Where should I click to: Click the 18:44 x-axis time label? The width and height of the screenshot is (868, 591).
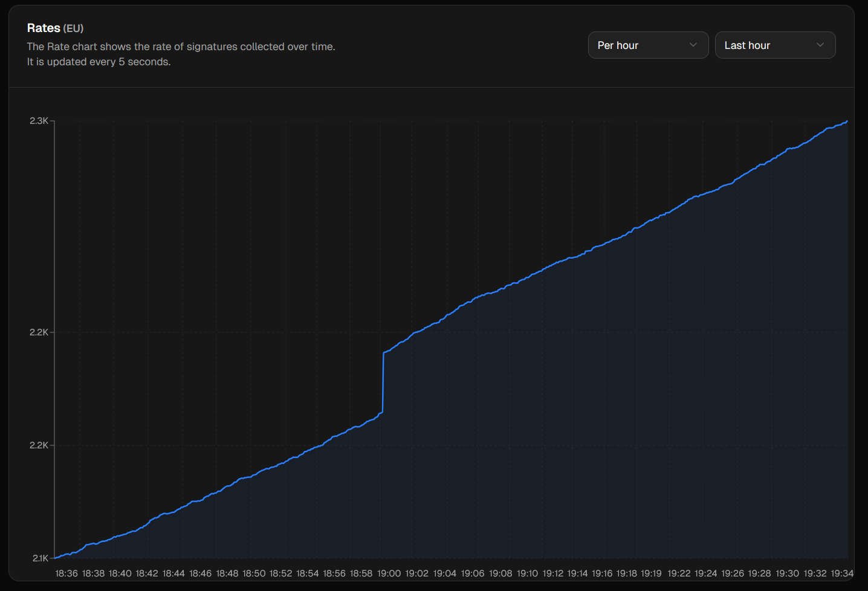(173, 573)
